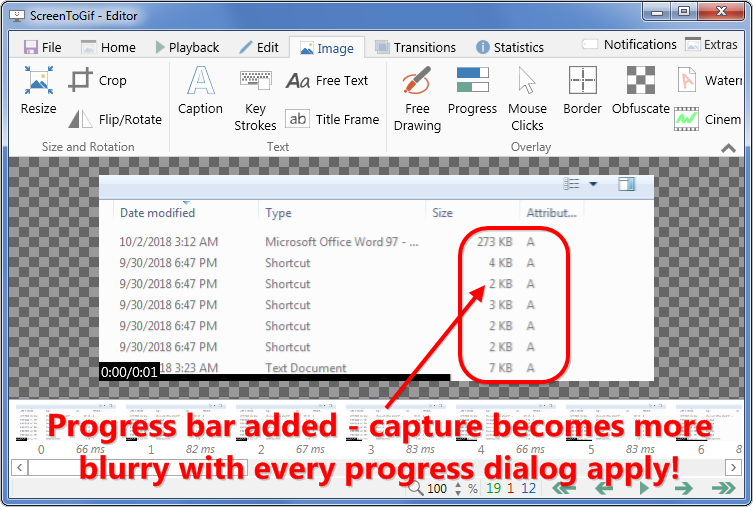Open the Watermark tool
The width and height of the screenshot is (753, 507).
[x=709, y=80]
